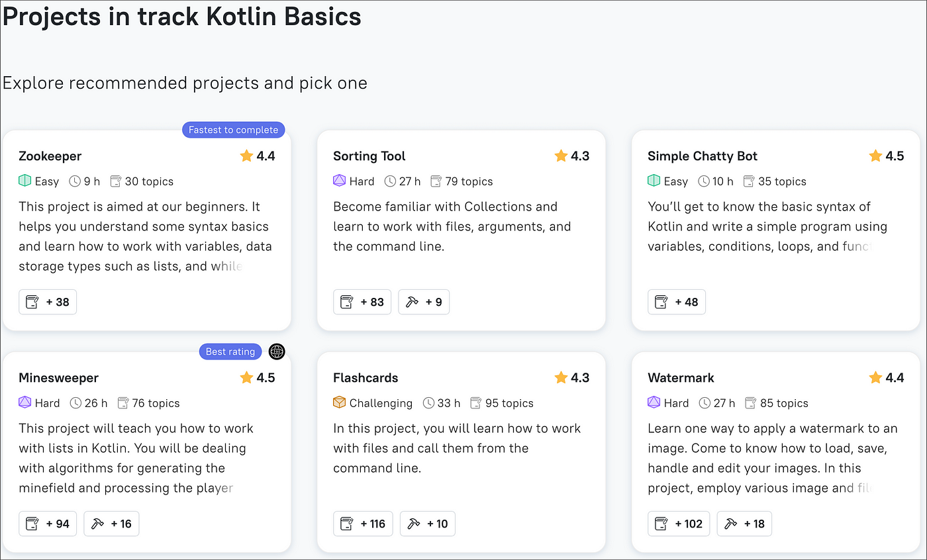Click the Minesweeper Hard difficulty icon
This screenshot has width=927, height=560.
pyautogui.click(x=25, y=402)
